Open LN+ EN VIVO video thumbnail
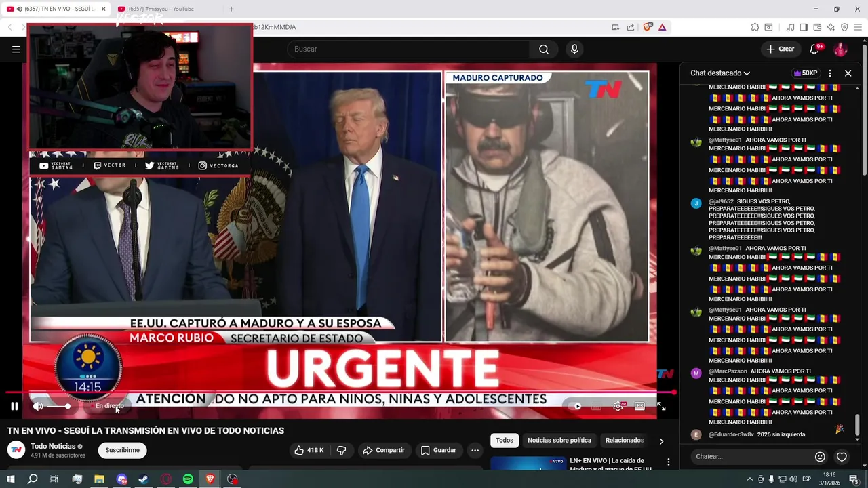The image size is (868, 488). point(528,463)
